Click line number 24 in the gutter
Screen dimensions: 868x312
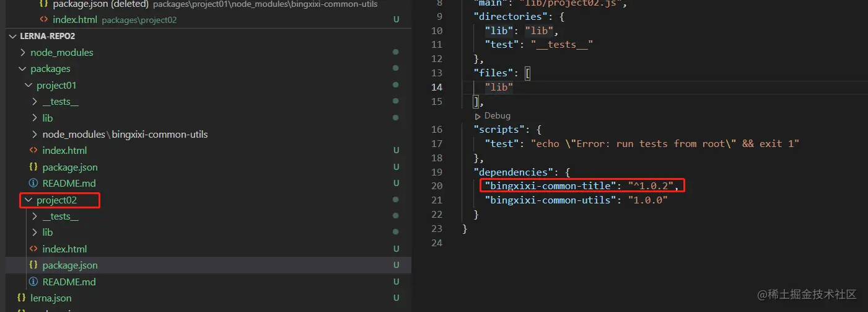point(437,243)
